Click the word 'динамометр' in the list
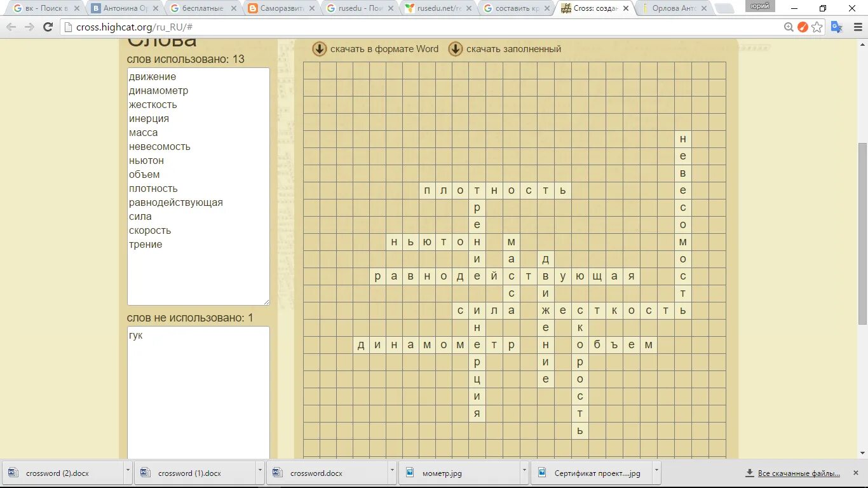Viewport: 868px width, 488px height. [159, 91]
